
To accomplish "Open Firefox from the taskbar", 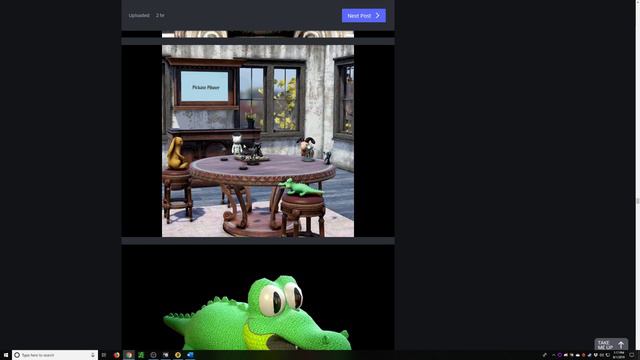I will 117,355.
